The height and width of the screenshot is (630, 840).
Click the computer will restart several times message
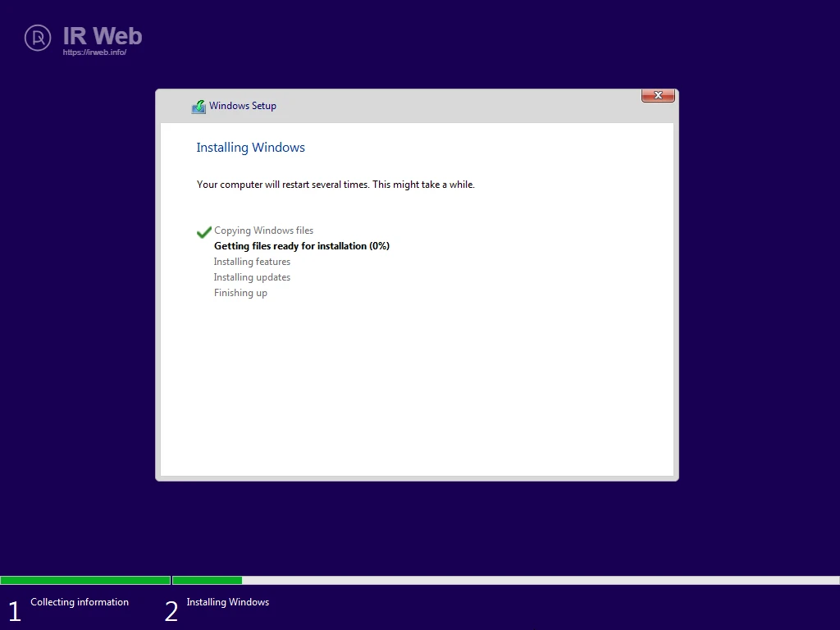336,185
